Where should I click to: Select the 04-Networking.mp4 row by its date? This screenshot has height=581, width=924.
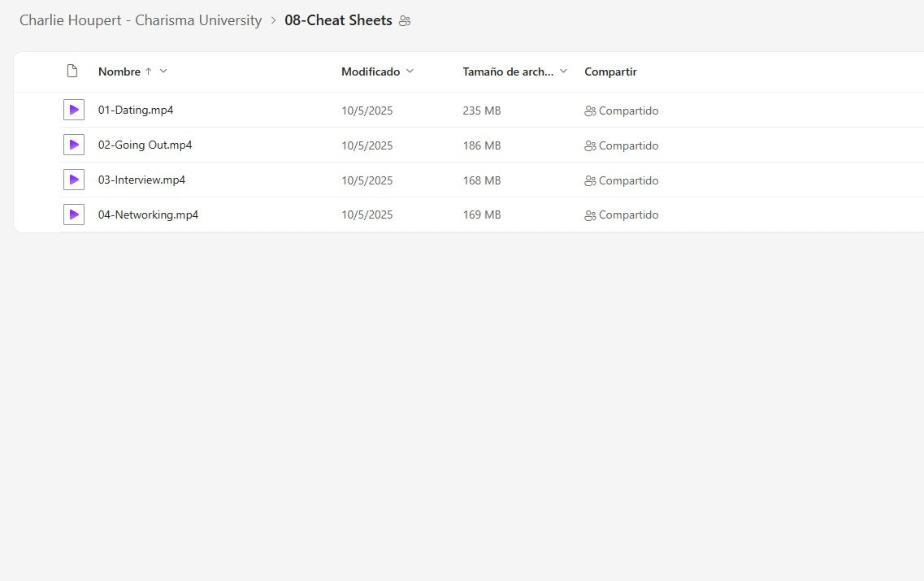coord(367,215)
